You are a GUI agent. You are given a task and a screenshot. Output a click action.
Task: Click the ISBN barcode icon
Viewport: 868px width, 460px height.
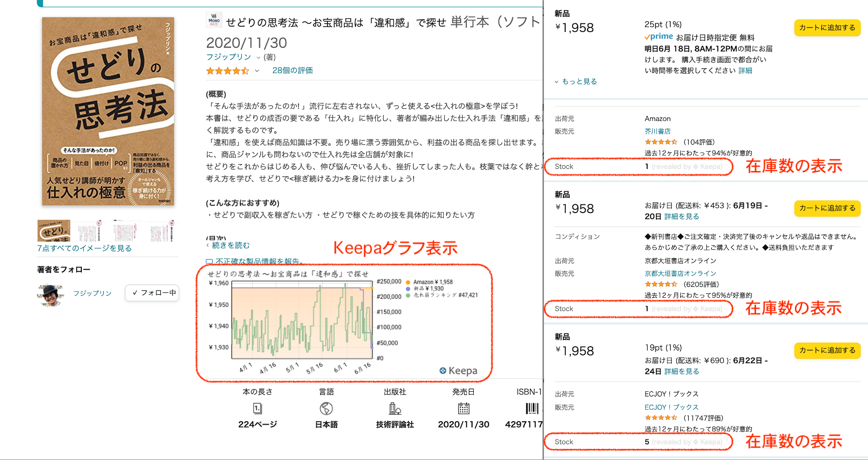tap(532, 409)
